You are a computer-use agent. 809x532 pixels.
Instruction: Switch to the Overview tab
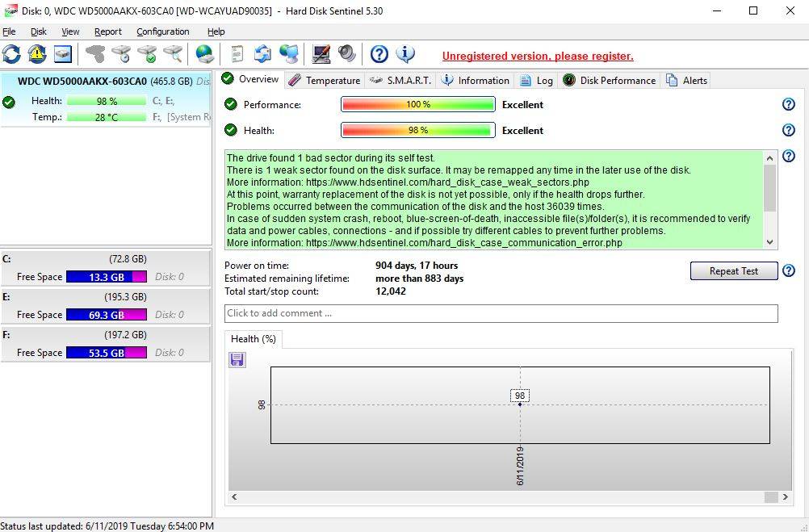[251, 79]
